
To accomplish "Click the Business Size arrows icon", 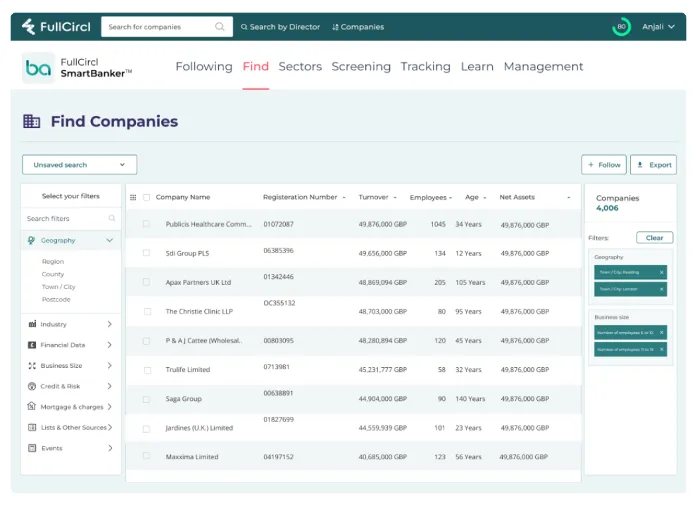I will [x=32, y=366].
